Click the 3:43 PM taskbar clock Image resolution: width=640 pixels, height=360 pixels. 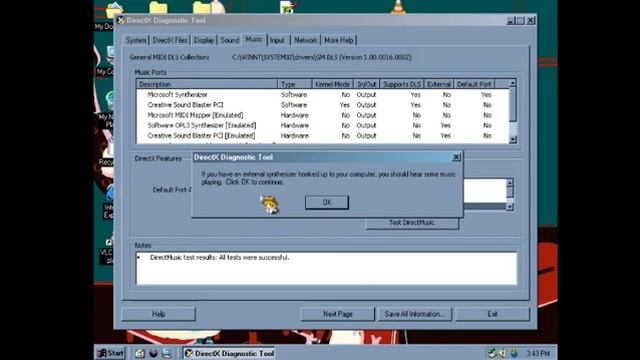538,353
